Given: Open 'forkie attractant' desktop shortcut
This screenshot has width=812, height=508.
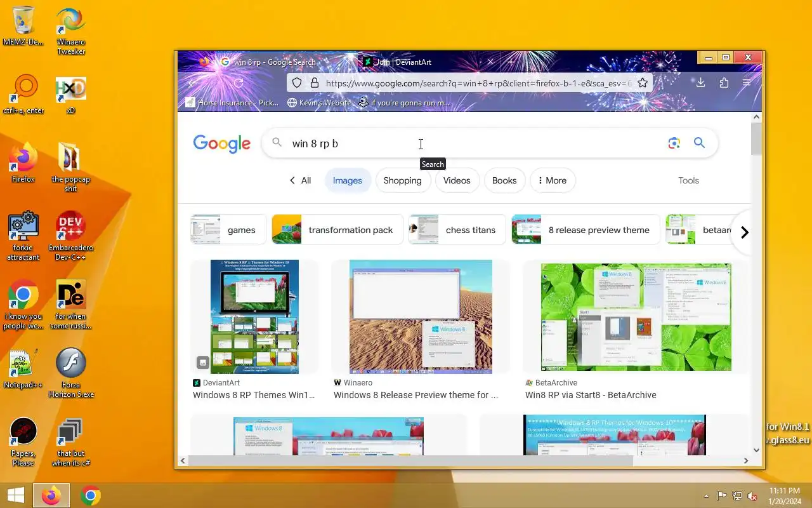Looking at the screenshot, I should point(23,236).
